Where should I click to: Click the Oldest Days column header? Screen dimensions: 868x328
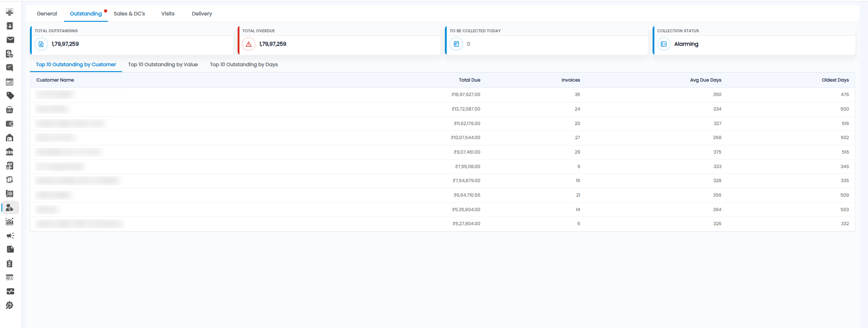pos(835,80)
